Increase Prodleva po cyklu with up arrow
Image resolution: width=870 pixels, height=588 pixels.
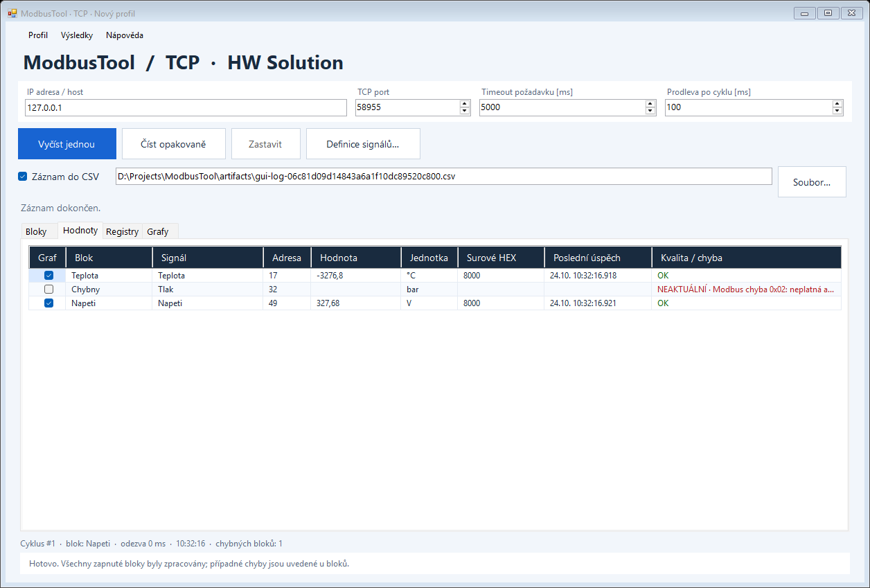(x=837, y=104)
